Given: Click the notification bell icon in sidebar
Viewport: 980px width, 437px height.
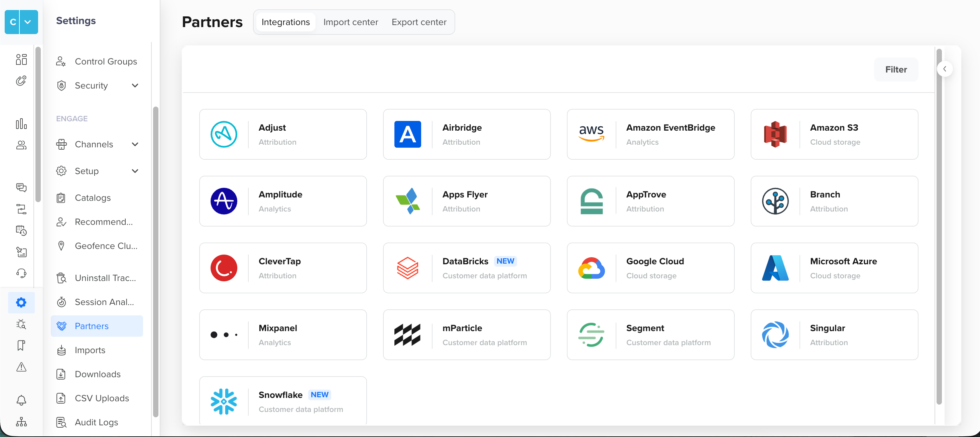Looking at the screenshot, I should [21, 400].
